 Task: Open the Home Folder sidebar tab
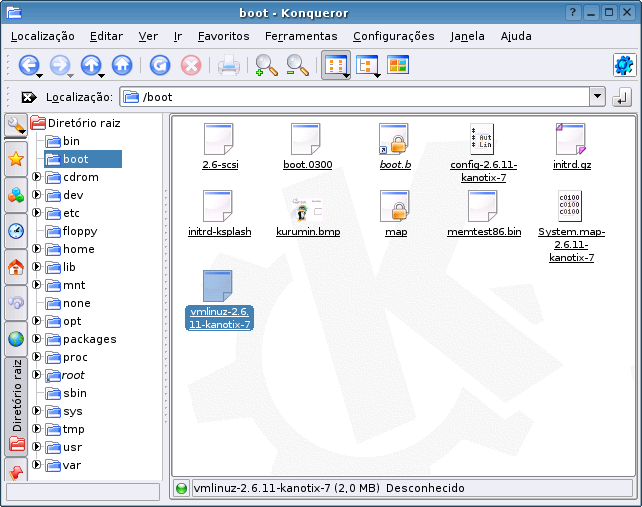16,267
